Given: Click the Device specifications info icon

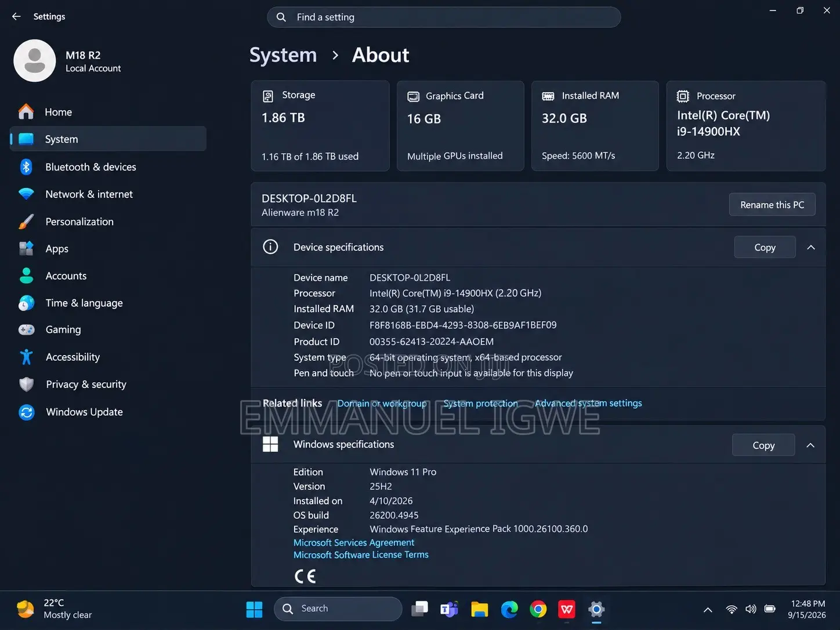Looking at the screenshot, I should [x=270, y=247].
